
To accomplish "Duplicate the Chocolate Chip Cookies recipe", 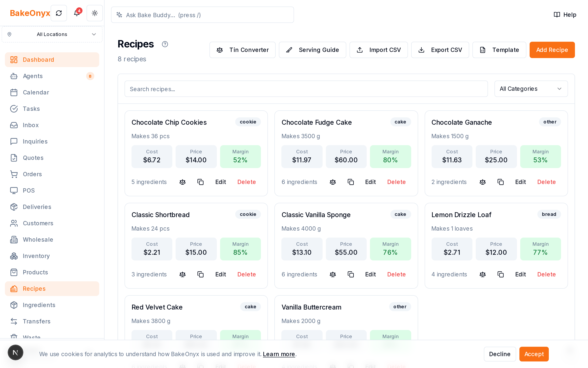I will (200, 182).
